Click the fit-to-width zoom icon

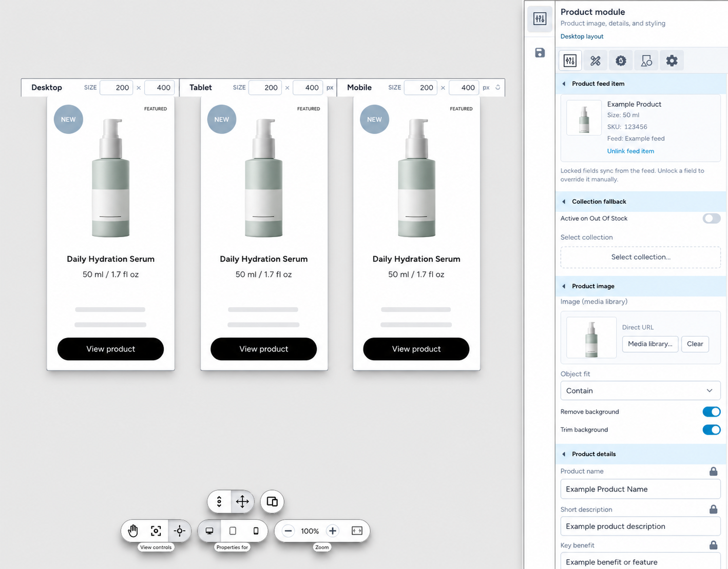pos(357,531)
